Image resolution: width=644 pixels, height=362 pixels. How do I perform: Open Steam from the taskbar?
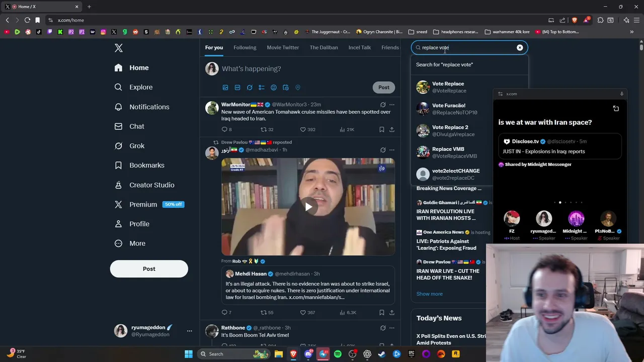pyautogui.click(x=382, y=354)
